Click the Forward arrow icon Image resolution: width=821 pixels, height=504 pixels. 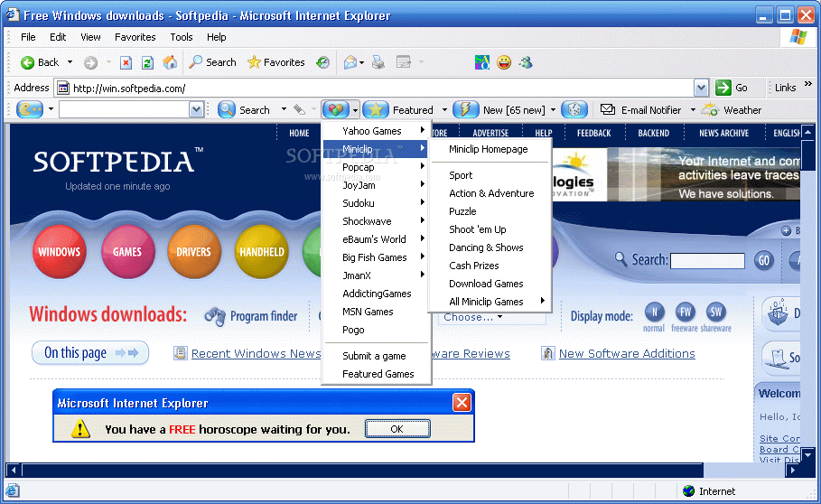tap(90, 63)
